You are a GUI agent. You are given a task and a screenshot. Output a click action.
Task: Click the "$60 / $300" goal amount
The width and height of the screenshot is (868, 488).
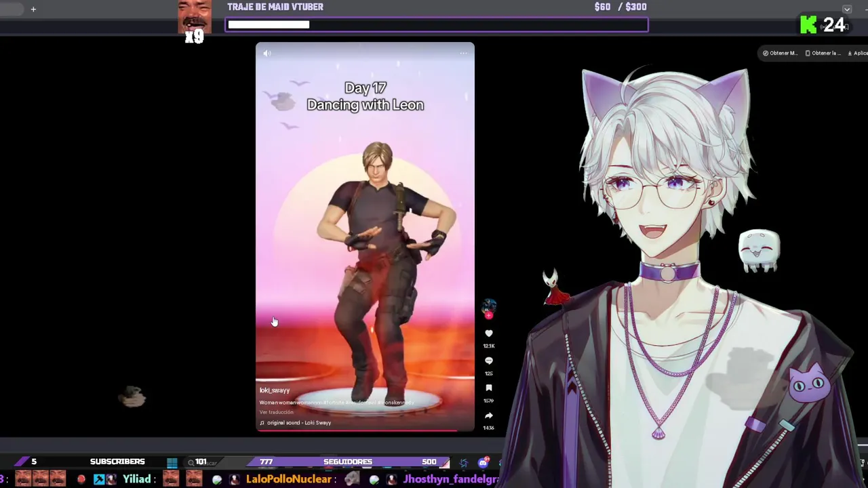click(620, 7)
